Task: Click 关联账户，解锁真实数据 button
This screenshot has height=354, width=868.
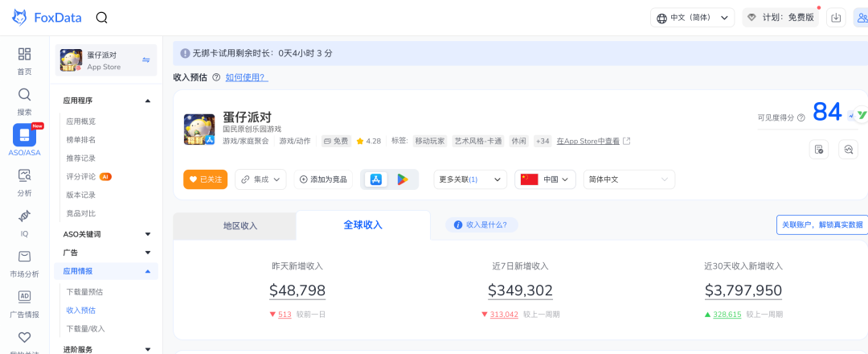Action: click(822, 225)
